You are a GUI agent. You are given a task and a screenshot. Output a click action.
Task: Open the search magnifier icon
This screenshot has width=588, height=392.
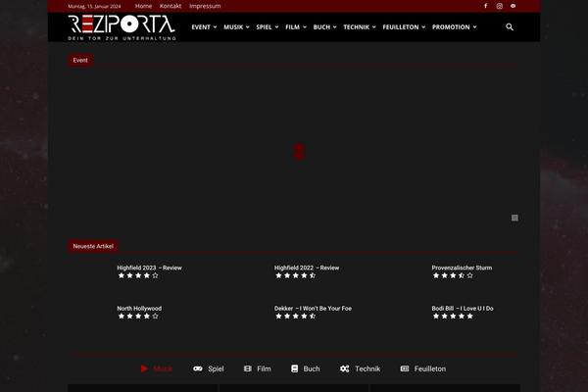510,27
